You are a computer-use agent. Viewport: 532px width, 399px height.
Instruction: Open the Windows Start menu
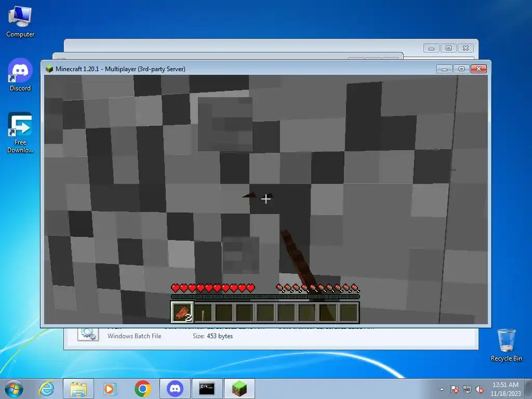(x=14, y=389)
